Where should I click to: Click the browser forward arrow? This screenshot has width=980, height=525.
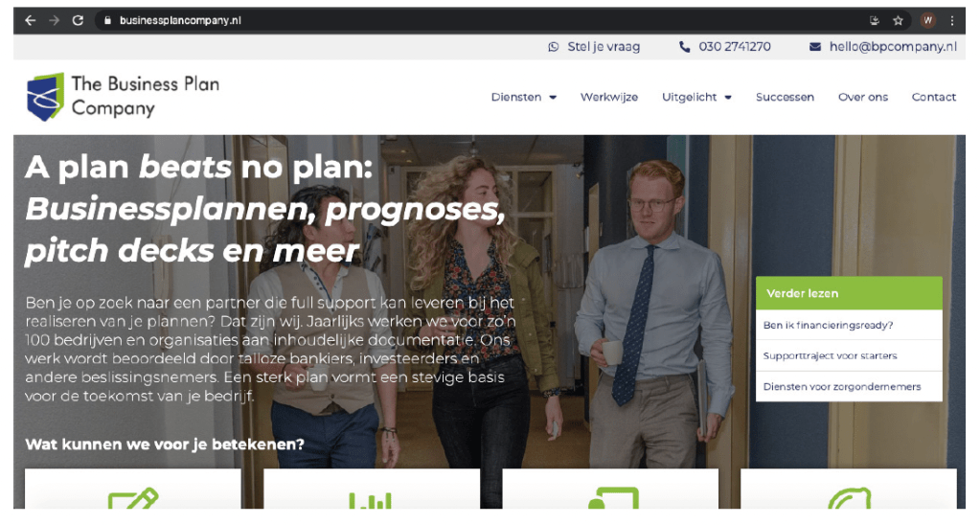pyautogui.click(x=55, y=21)
